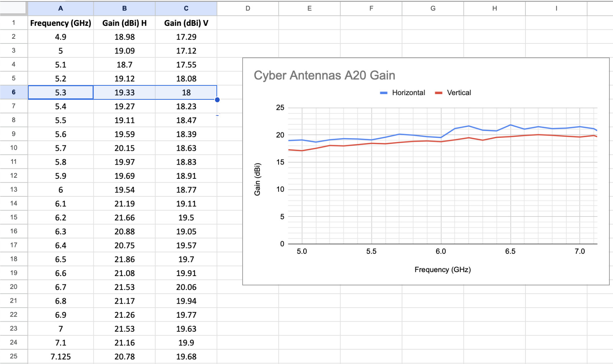The image size is (613, 364).
Task: Click the blue Horizontal legend swatch
Action: point(384,93)
